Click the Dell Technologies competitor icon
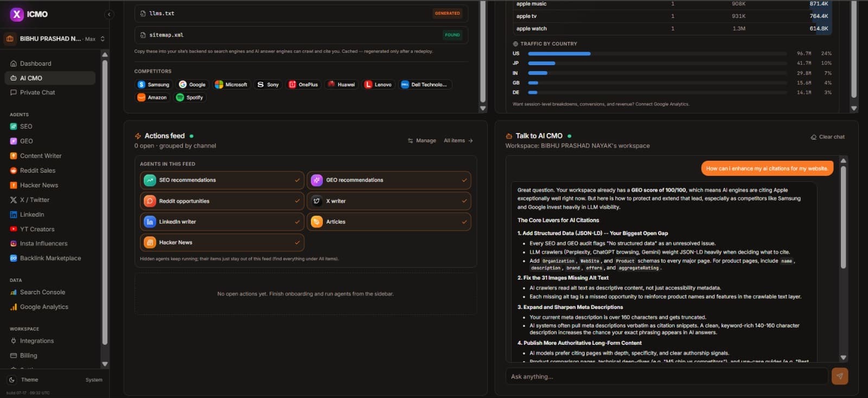Viewport: 868px width, 398px height. tap(405, 85)
